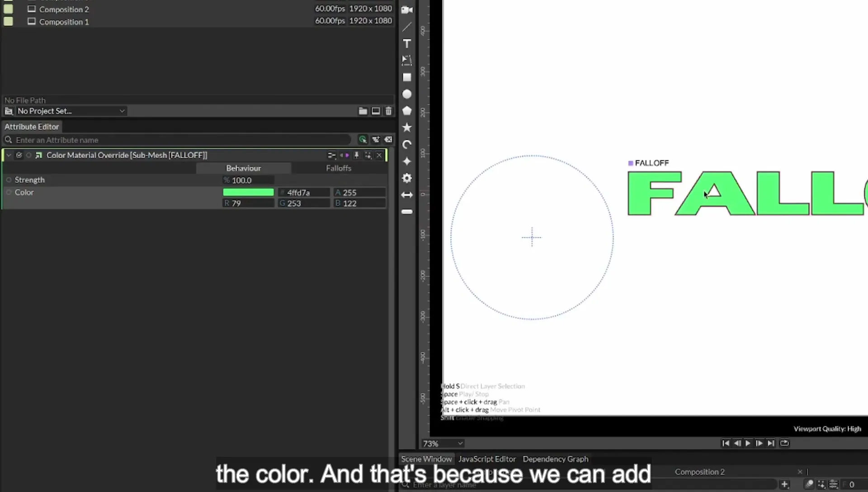Screen dimensions: 868x492
Task: Select Composition 1 in the assets list
Action: click(x=64, y=22)
